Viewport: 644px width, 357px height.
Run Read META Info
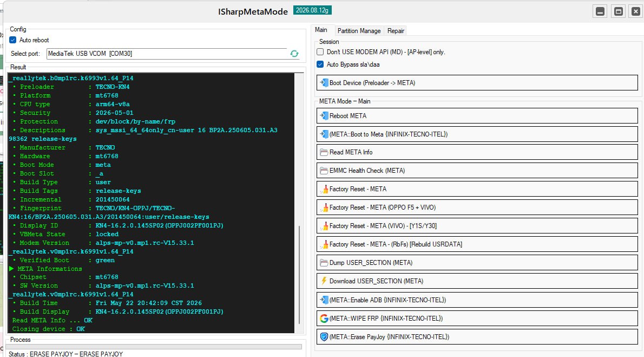click(x=477, y=152)
